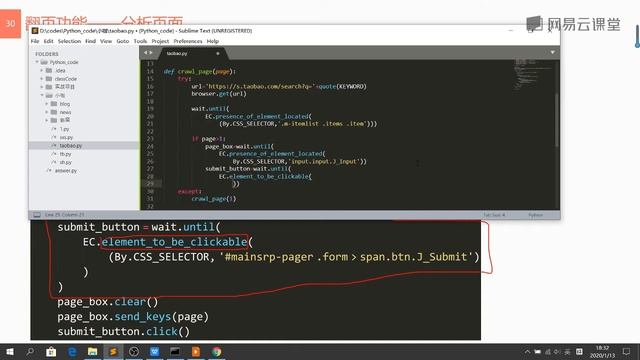Click the news folder icon
The image size is (640, 360).
[54, 112]
